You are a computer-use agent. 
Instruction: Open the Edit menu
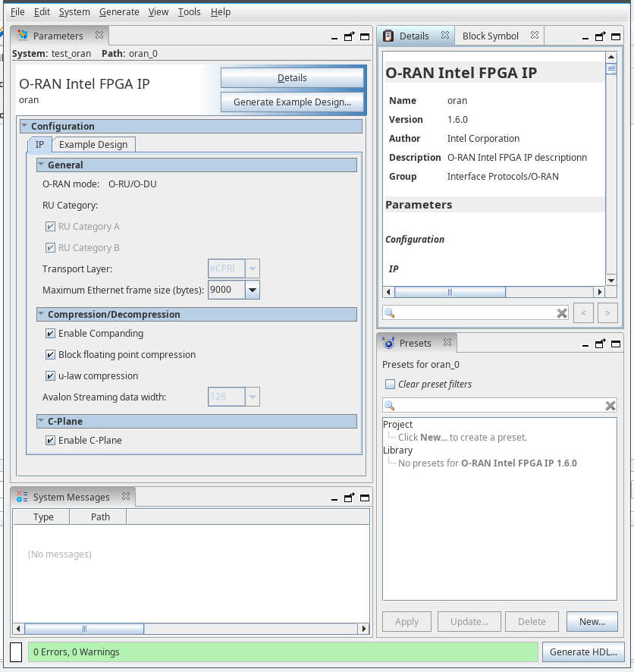click(x=42, y=12)
